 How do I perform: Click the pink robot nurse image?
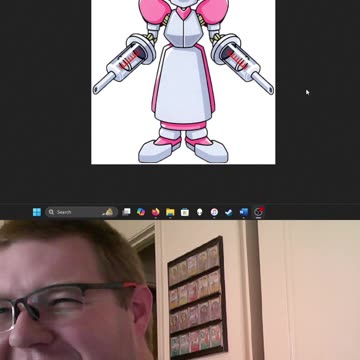tap(183, 82)
